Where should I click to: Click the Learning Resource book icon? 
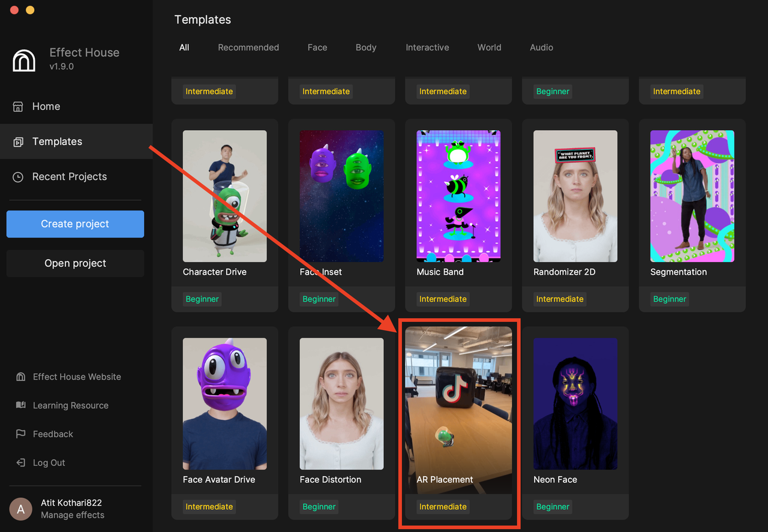[20, 405]
